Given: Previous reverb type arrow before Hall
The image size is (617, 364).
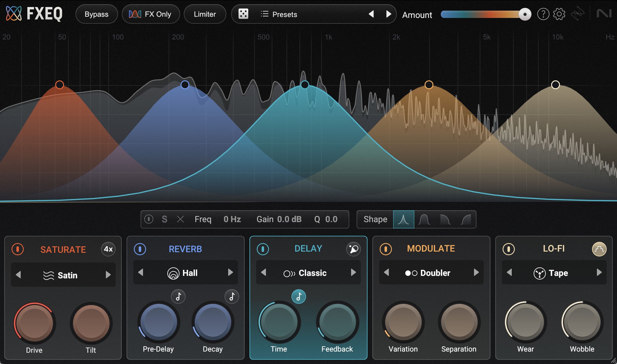Looking at the screenshot, I should point(141,273).
